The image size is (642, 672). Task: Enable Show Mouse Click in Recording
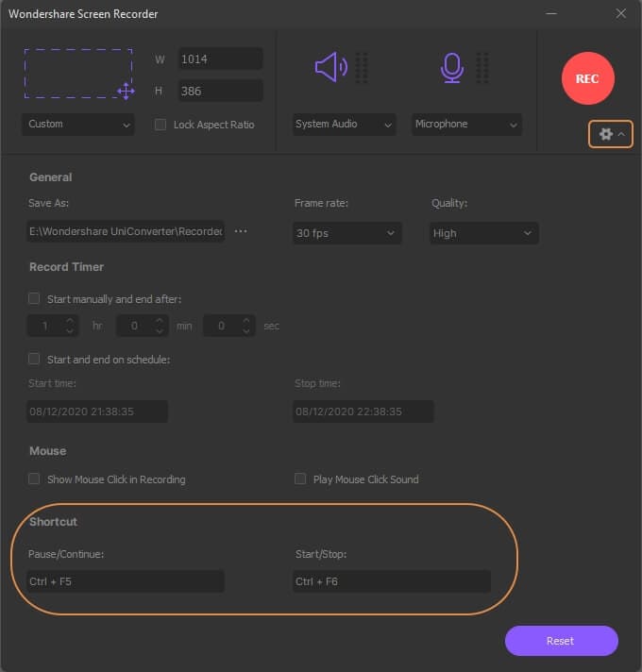(34, 479)
